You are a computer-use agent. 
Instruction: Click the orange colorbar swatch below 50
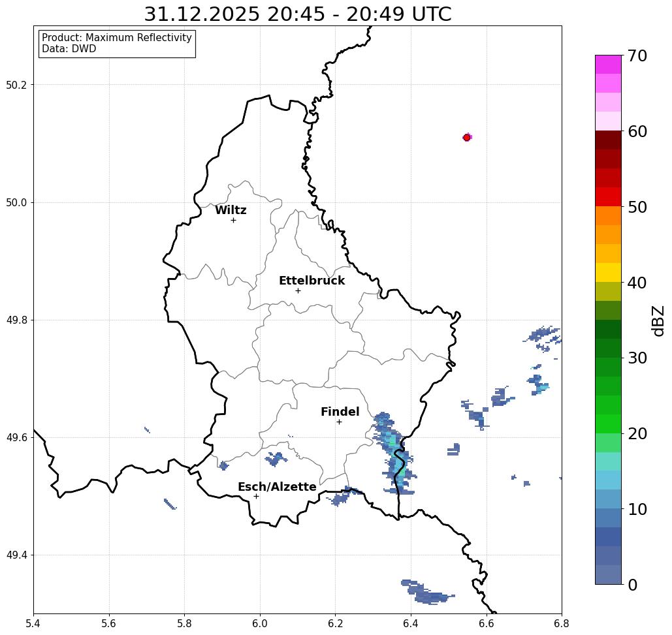608,216
